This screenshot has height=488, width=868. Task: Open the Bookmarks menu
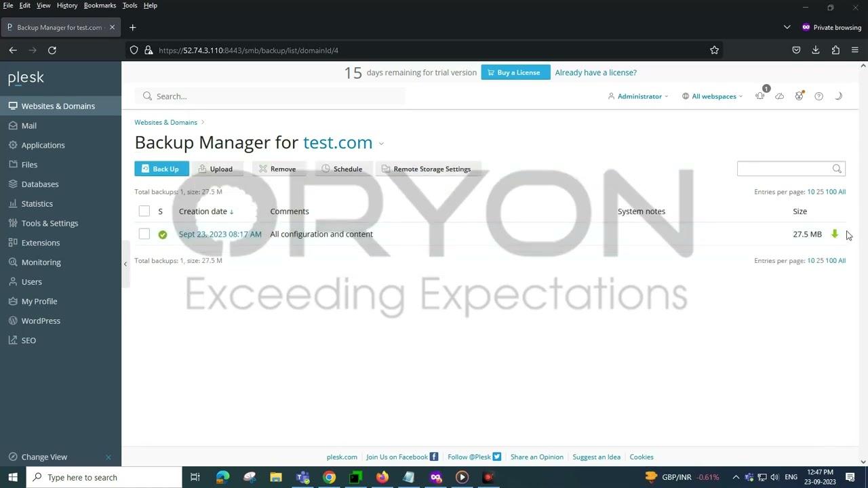tap(100, 5)
